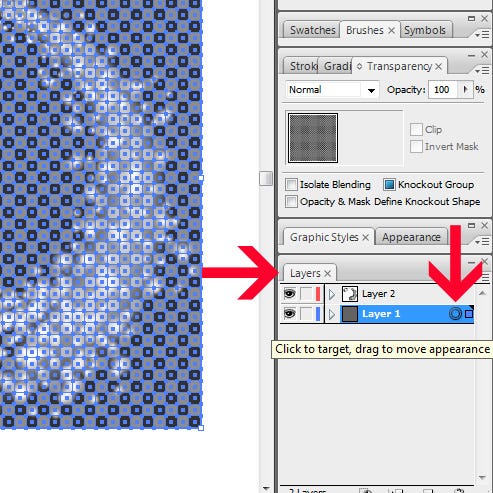Switch to the Stroke tab

click(x=301, y=66)
